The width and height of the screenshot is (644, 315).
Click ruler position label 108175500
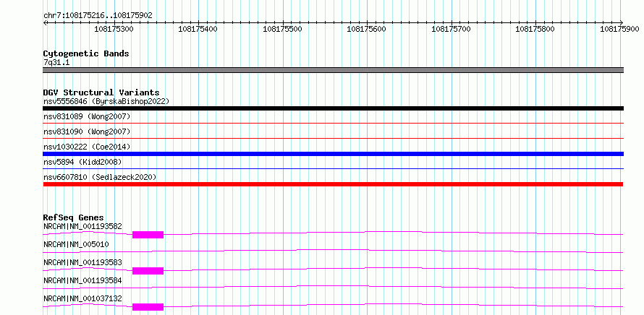282,29
